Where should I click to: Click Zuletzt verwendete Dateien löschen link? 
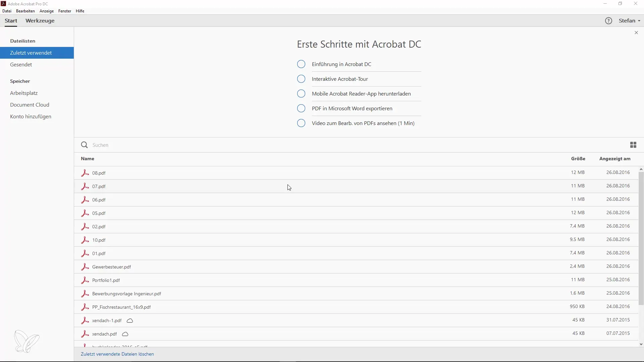click(x=117, y=354)
